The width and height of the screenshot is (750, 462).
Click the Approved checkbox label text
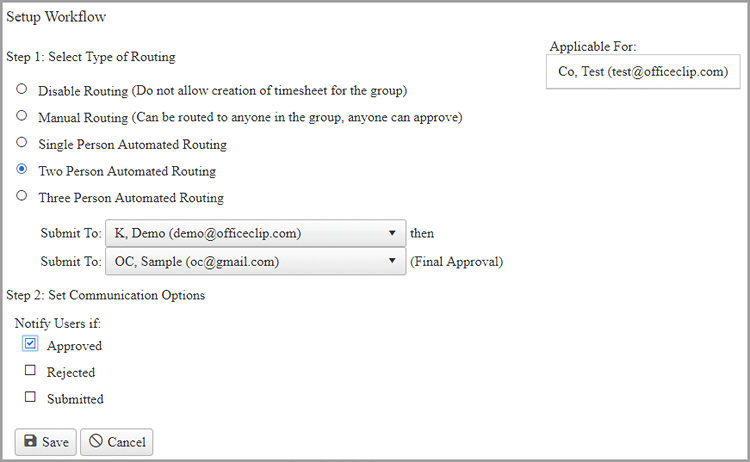pos(74,346)
